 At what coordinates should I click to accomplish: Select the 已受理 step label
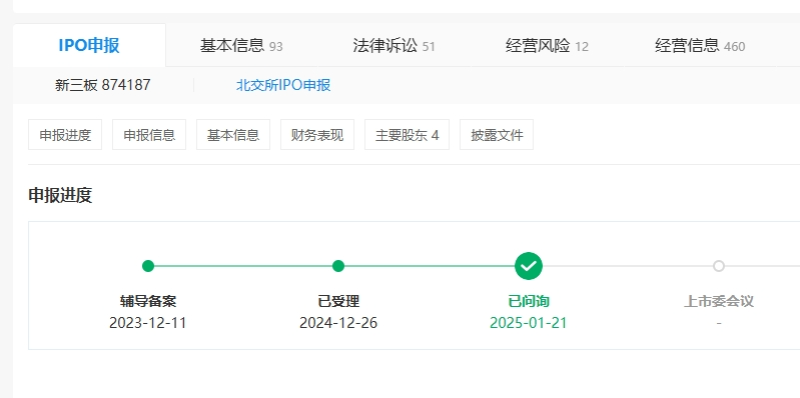tap(338, 301)
